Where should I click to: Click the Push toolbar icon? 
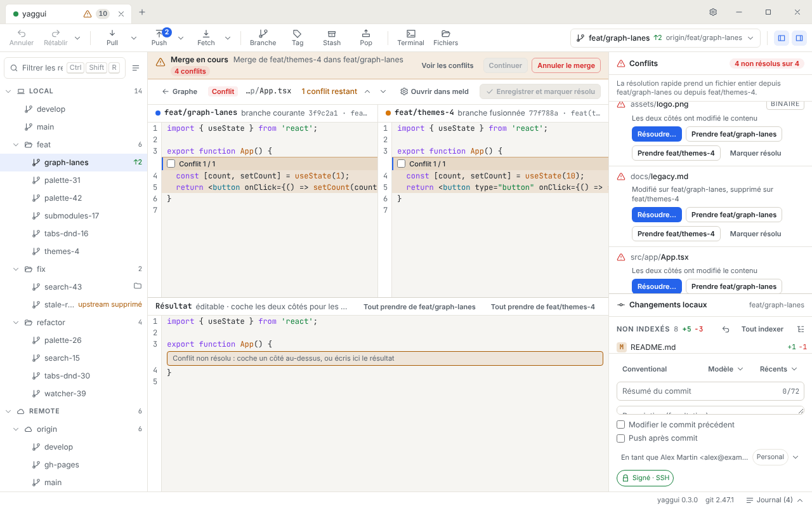coord(159,37)
